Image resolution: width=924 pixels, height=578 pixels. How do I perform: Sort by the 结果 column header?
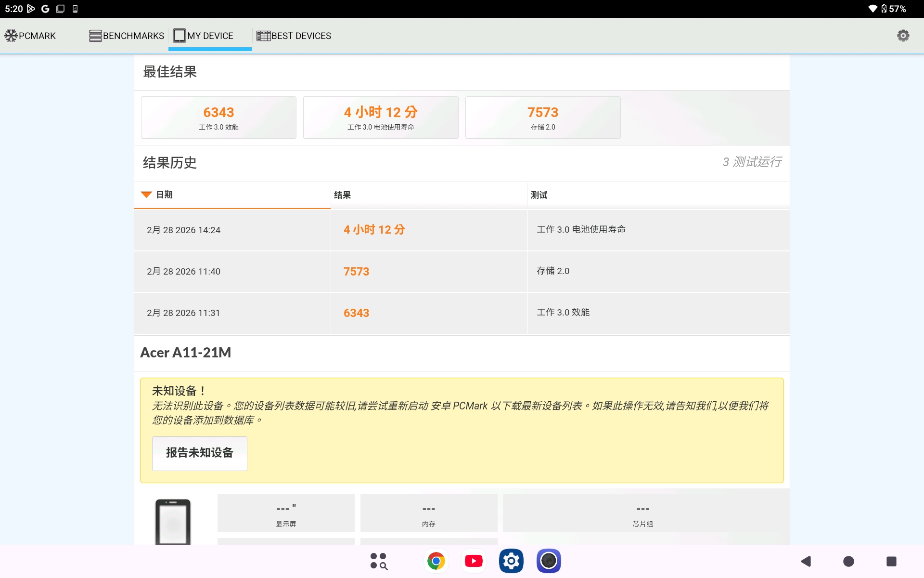click(x=342, y=195)
